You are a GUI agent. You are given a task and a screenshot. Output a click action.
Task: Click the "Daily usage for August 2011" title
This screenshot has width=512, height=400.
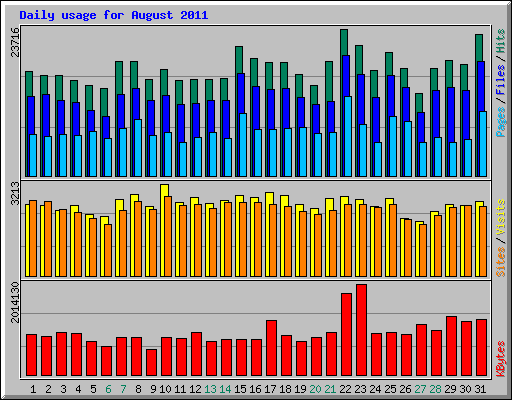click(114, 15)
